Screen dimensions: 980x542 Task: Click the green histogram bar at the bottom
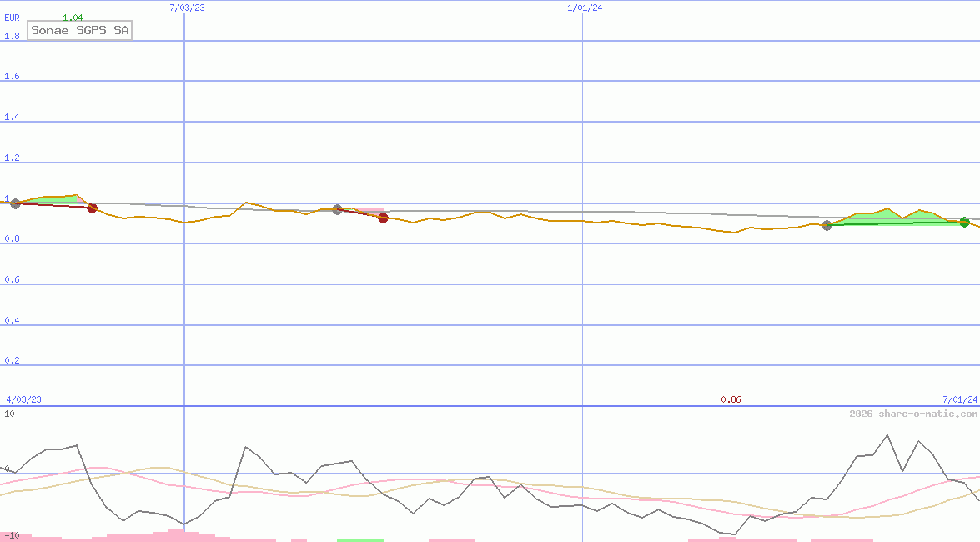click(x=359, y=540)
